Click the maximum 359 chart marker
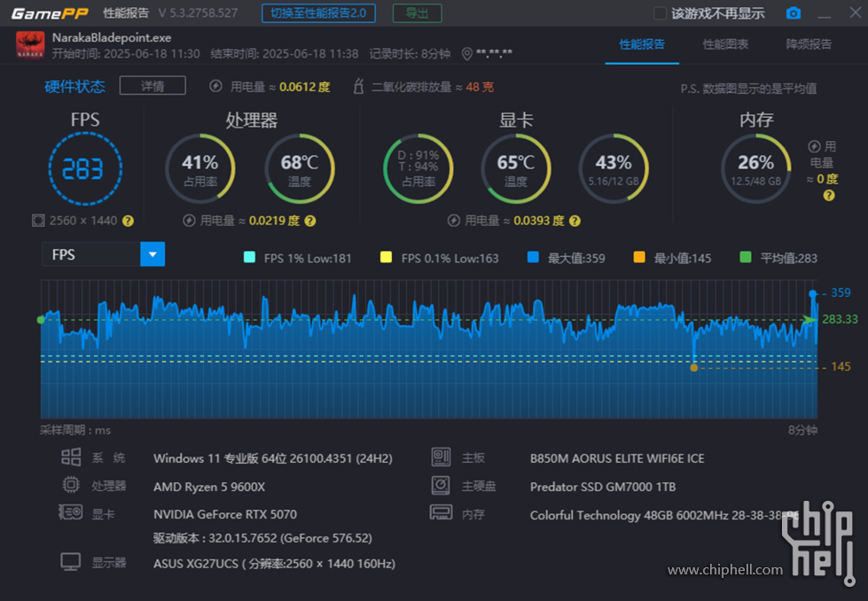The height and width of the screenshot is (601, 868). pos(812,293)
